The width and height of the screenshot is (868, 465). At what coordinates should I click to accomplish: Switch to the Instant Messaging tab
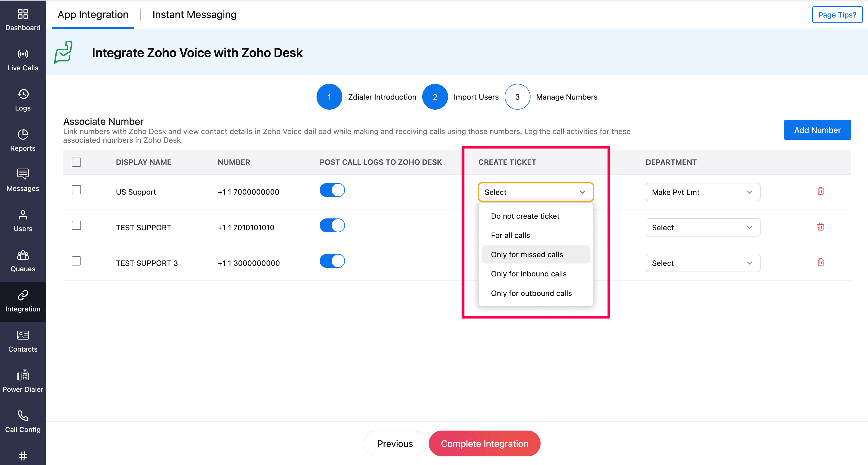coord(194,14)
